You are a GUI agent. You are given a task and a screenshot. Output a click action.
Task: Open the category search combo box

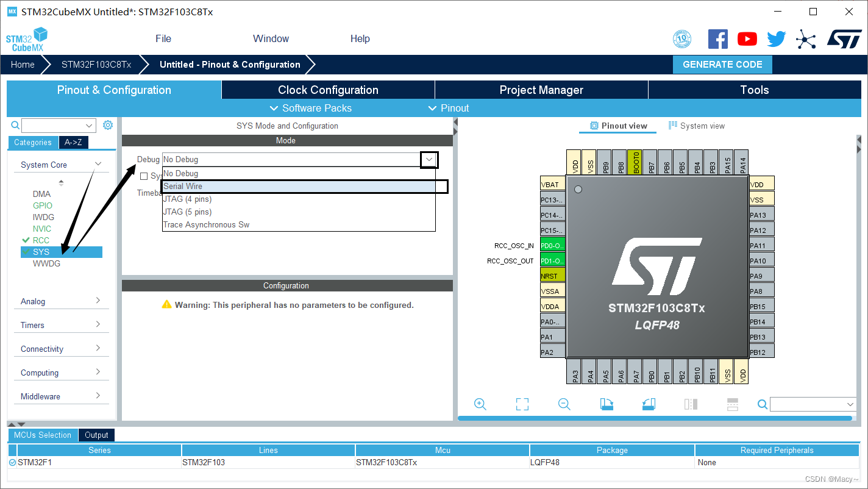tap(59, 126)
